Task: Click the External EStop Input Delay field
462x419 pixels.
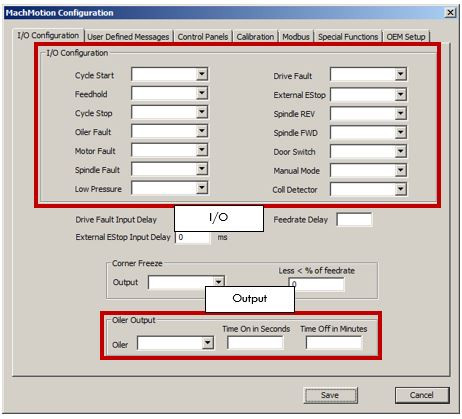Action: coord(193,237)
